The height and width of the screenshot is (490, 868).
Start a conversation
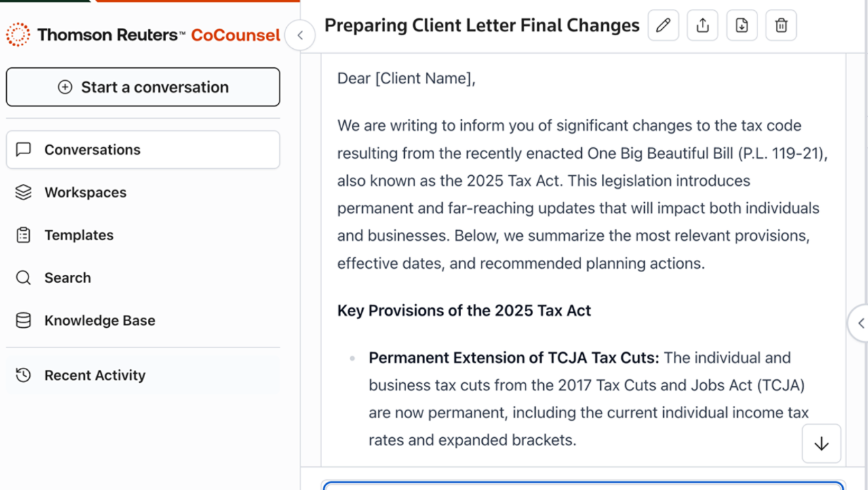click(x=143, y=87)
